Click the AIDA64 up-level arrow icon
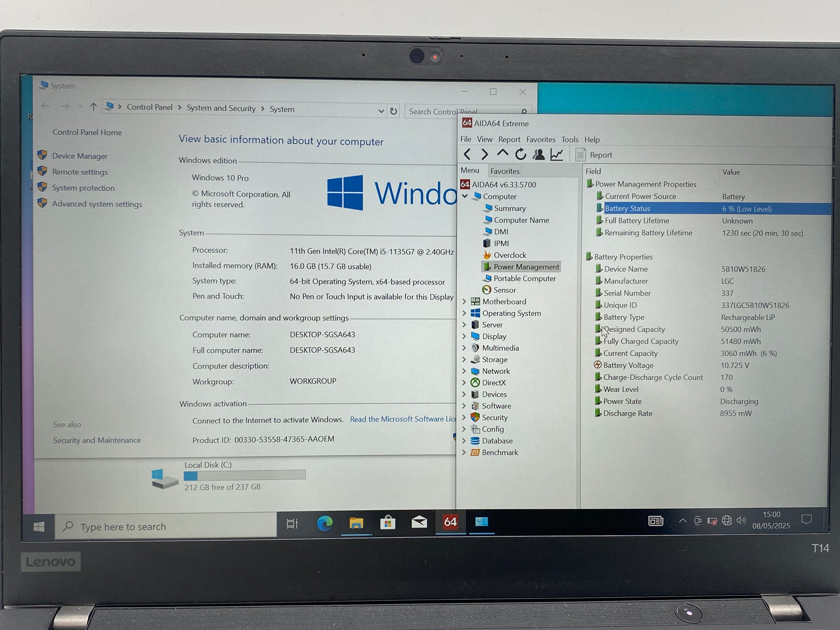This screenshot has height=630, width=840. tap(502, 154)
